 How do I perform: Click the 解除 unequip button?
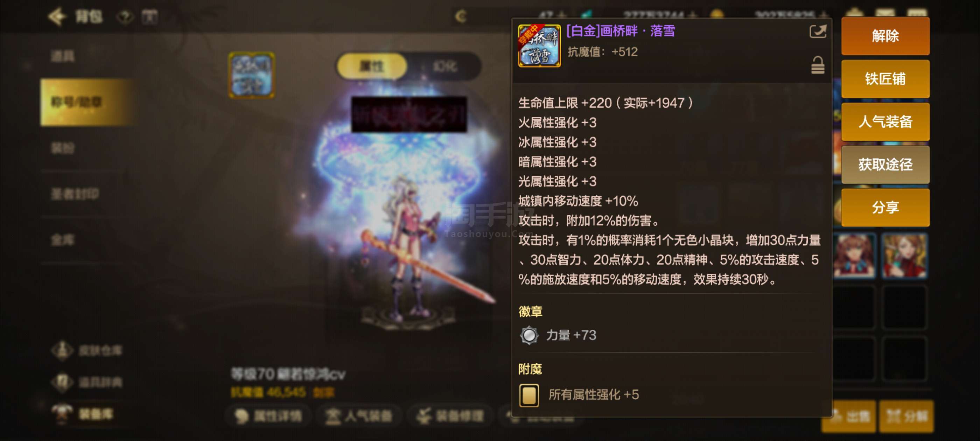885,36
